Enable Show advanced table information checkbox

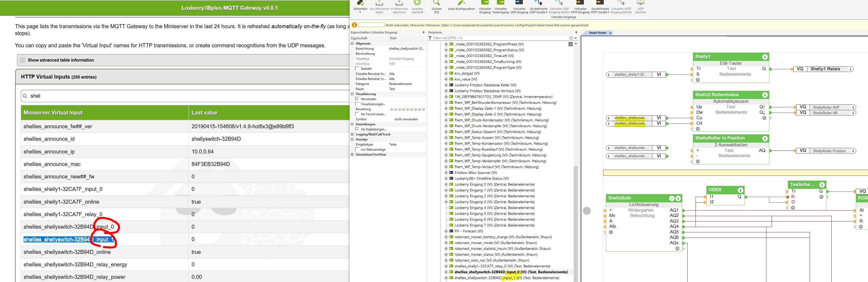pos(23,60)
